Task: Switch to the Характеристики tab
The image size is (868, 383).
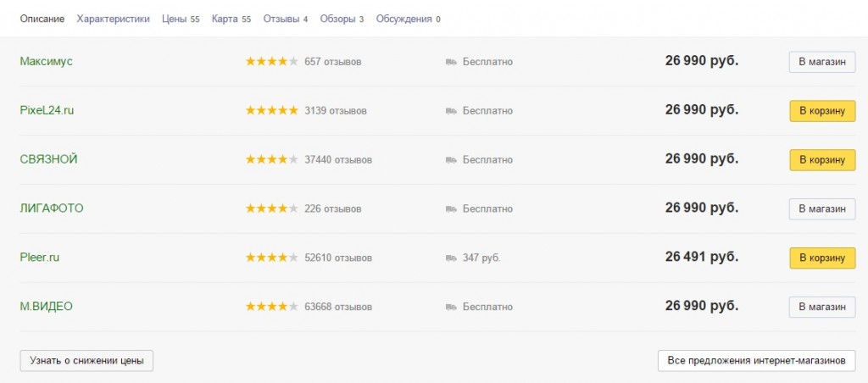Action: click(113, 19)
